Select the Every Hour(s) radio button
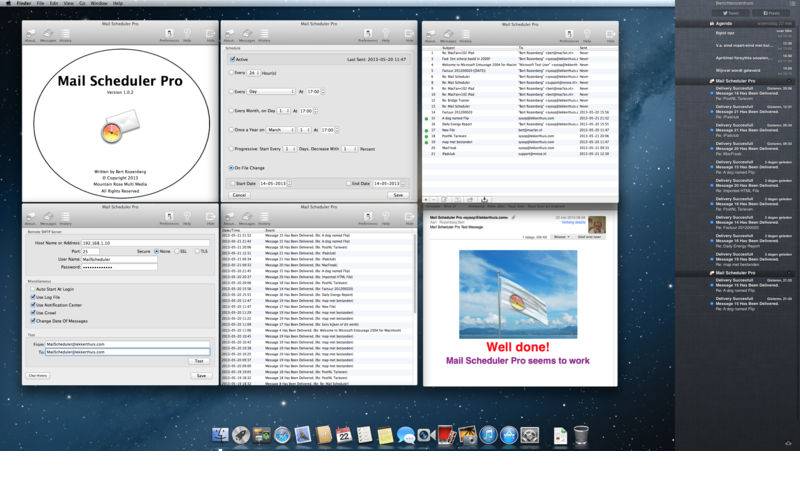This screenshot has height=500, width=800. [232, 73]
